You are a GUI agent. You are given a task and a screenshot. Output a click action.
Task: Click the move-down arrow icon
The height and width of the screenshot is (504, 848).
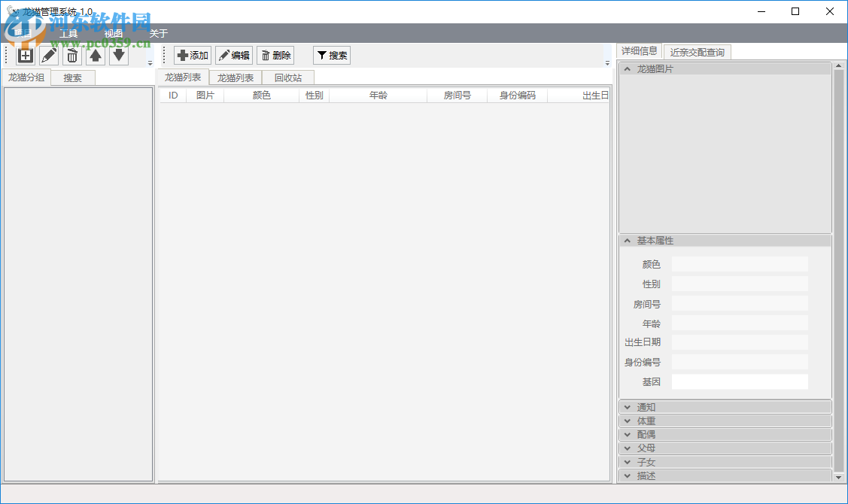point(118,55)
